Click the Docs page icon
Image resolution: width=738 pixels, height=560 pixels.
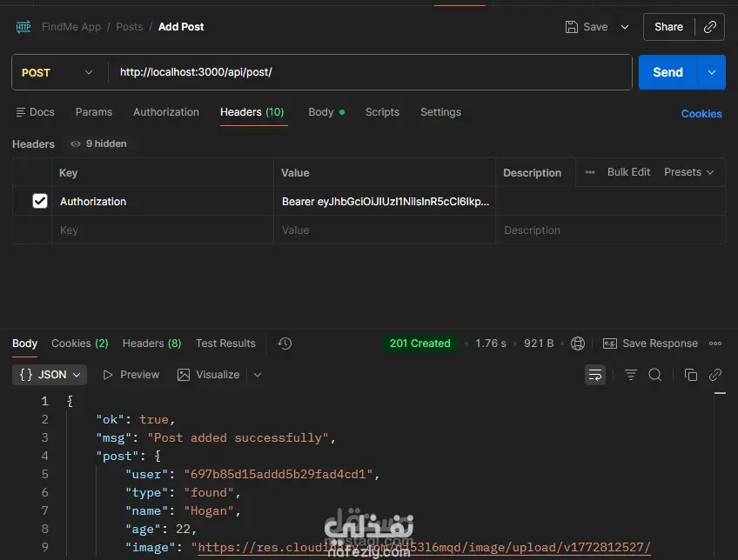[x=20, y=112]
